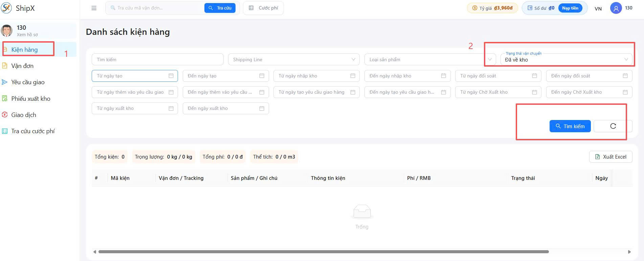
Task: Open user avatar icon in top bar
Action: (x=616, y=8)
